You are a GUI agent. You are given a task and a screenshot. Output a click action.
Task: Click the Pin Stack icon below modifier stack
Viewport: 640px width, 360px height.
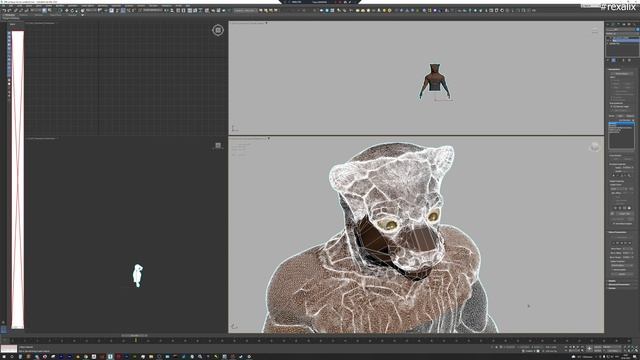click(x=607, y=60)
